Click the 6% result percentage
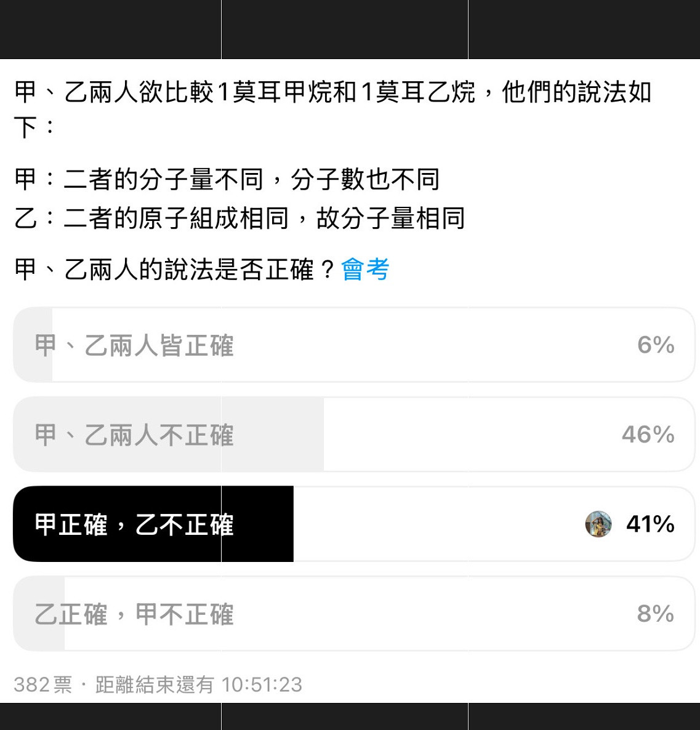The height and width of the screenshot is (730, 700). [x=656, y=345]
